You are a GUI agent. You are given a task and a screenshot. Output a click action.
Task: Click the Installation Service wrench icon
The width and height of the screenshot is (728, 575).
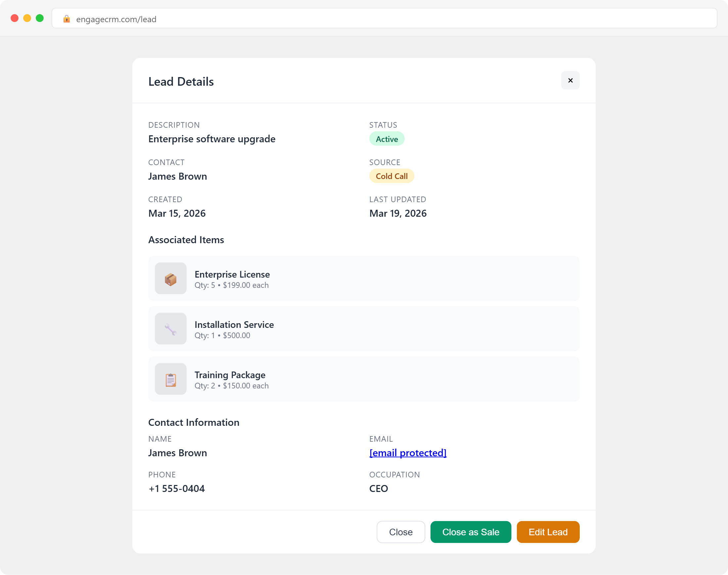[170, 328]
